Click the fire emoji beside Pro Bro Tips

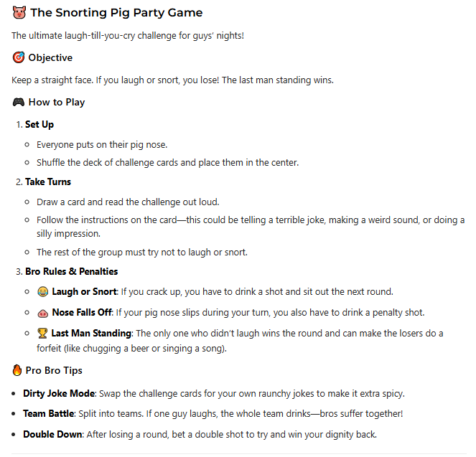tap(17, 371)
